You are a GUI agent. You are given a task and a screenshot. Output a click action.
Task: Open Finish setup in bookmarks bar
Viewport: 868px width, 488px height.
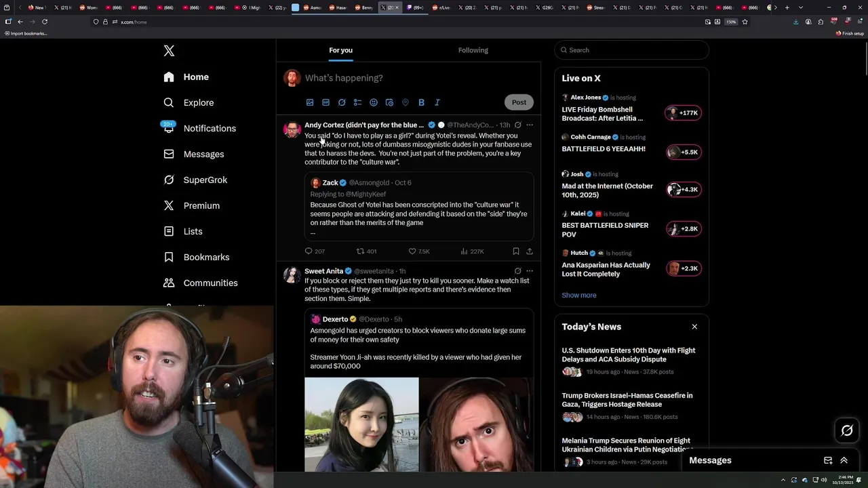850,33
